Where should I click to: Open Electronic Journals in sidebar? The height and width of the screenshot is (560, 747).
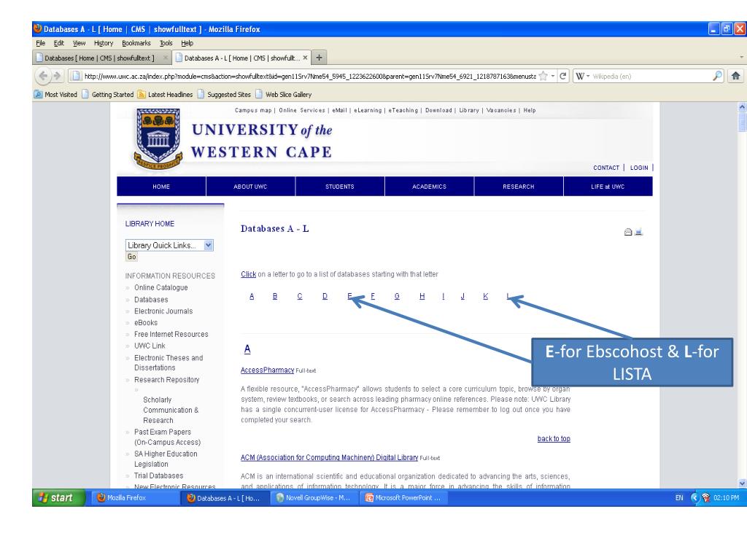pos(163,311)
